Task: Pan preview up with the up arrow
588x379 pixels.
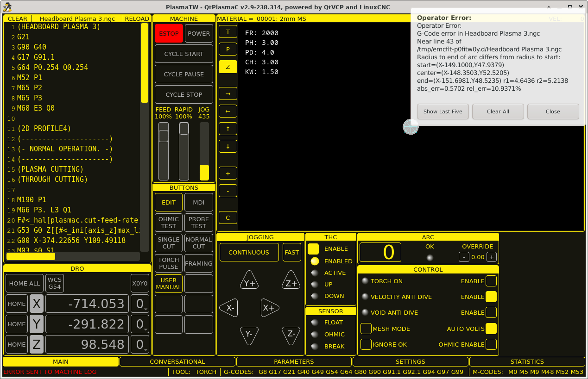Action: coord(228,129)
